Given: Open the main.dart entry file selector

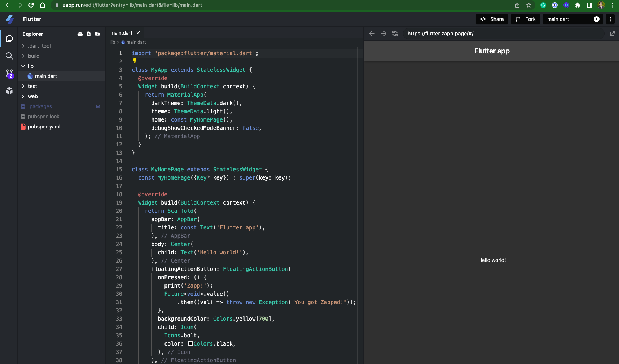Looking at the screenshot, I should tap(566, 19).
